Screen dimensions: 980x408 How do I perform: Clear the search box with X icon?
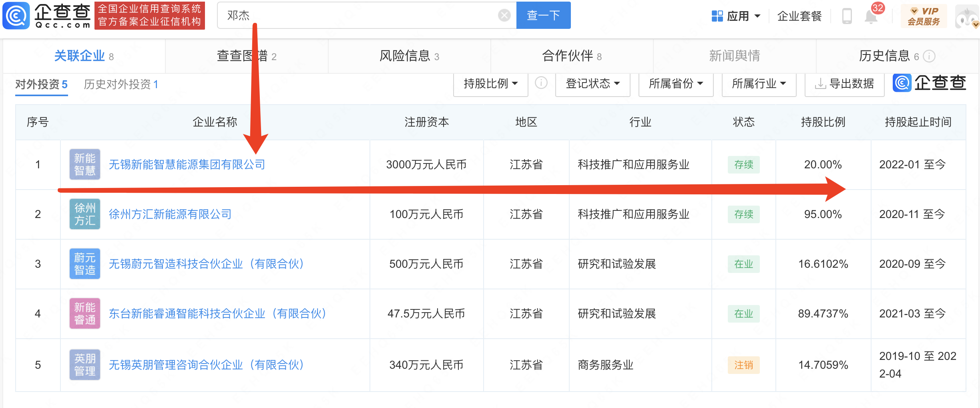point(504,15)
